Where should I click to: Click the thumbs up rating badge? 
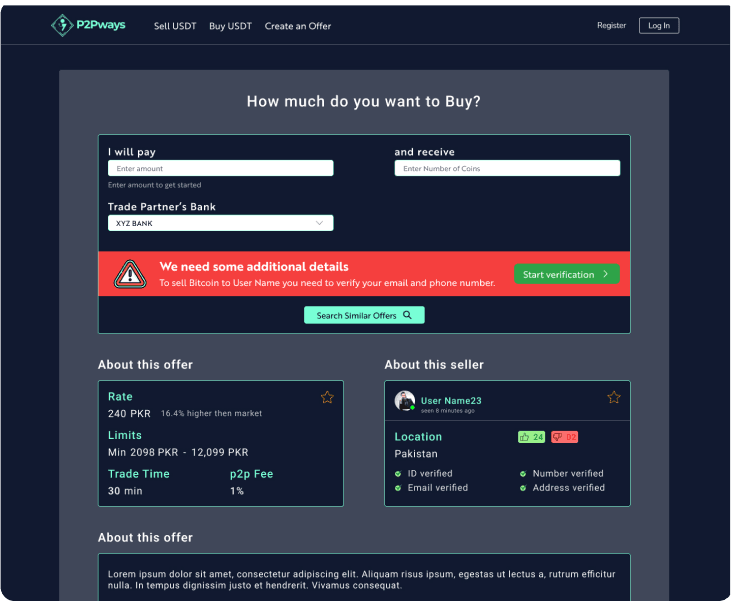[531, 437]
